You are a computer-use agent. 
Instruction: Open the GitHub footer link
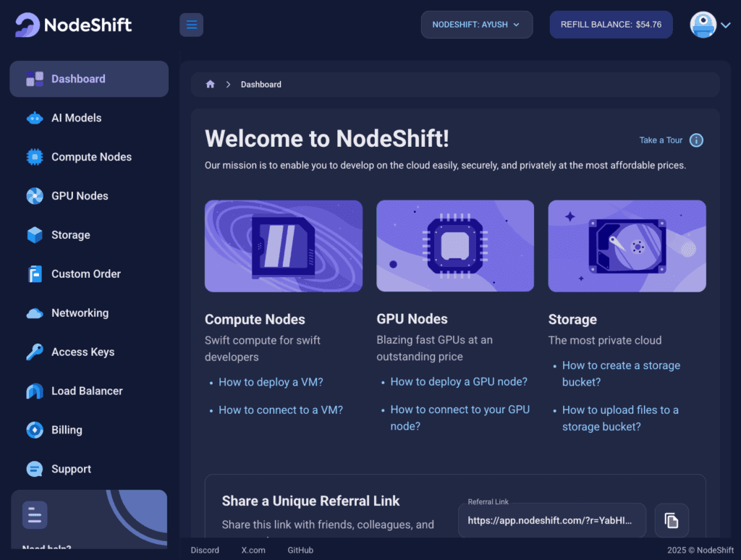click(300, 550)
